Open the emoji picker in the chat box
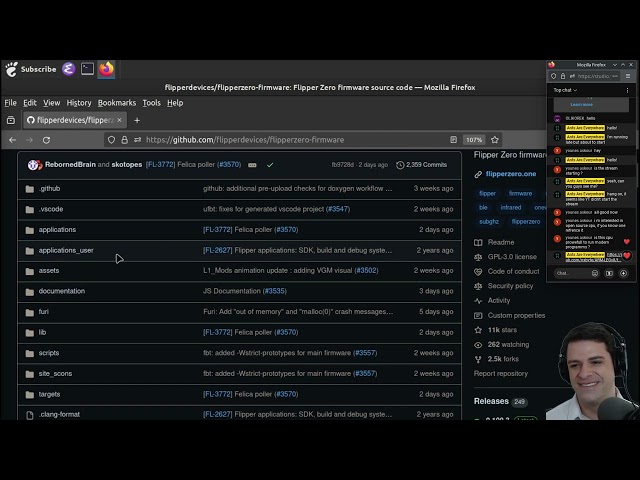 595,272
